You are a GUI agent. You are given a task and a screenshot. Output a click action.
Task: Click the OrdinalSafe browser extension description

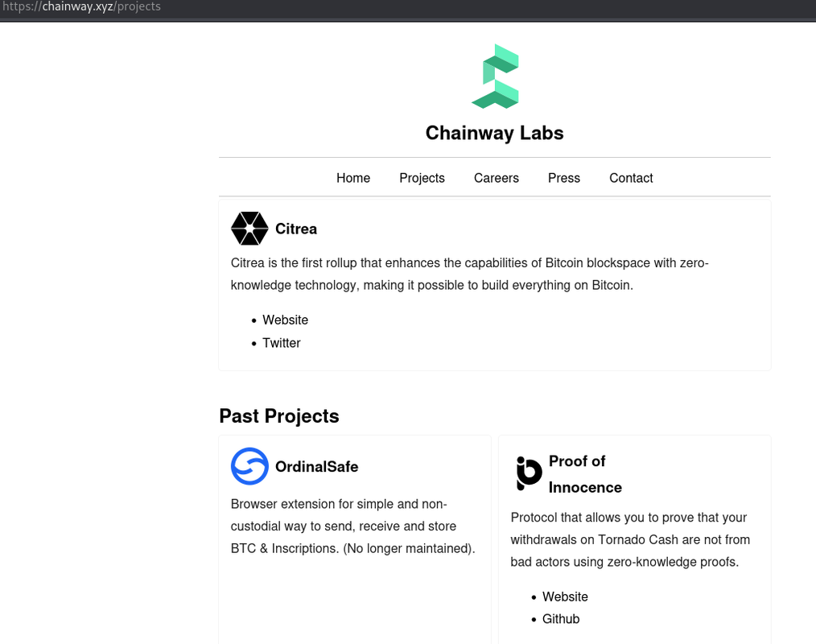[x=352, y=526]
